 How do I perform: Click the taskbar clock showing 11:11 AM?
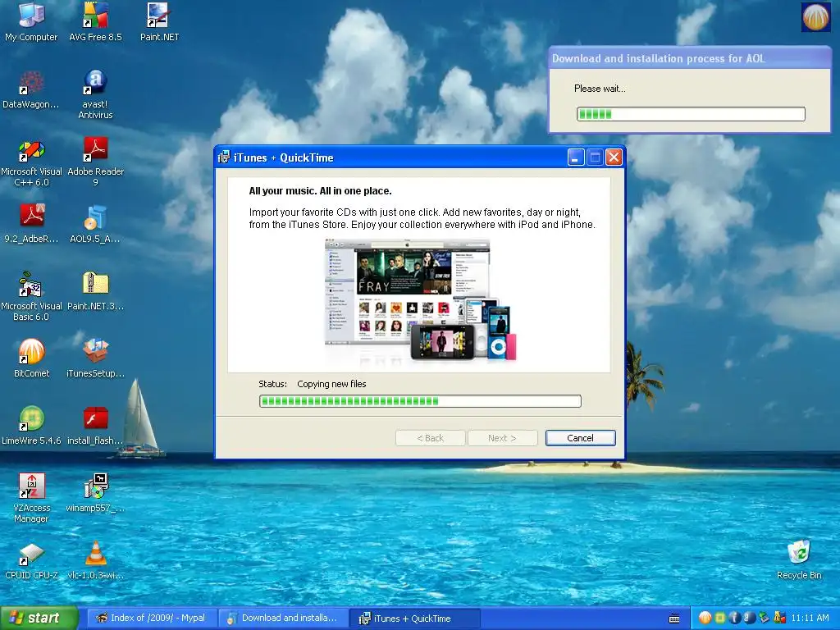coord(810,618)
